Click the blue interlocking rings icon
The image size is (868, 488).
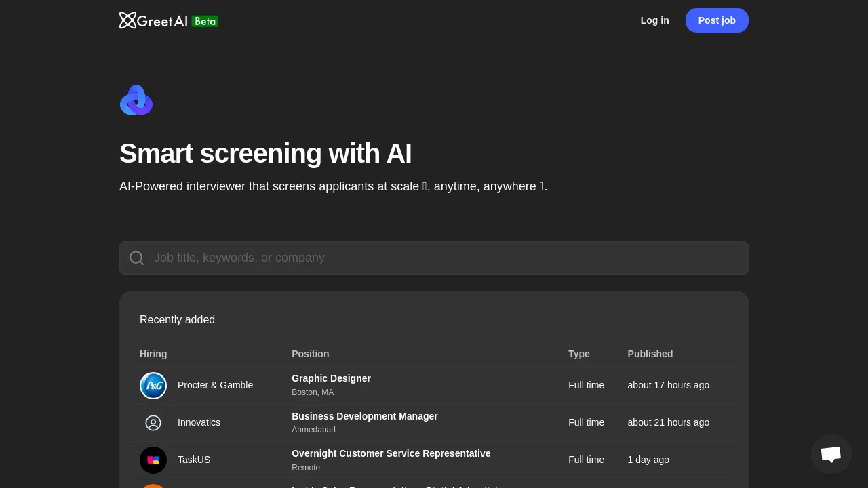click(x=136, y=100)
